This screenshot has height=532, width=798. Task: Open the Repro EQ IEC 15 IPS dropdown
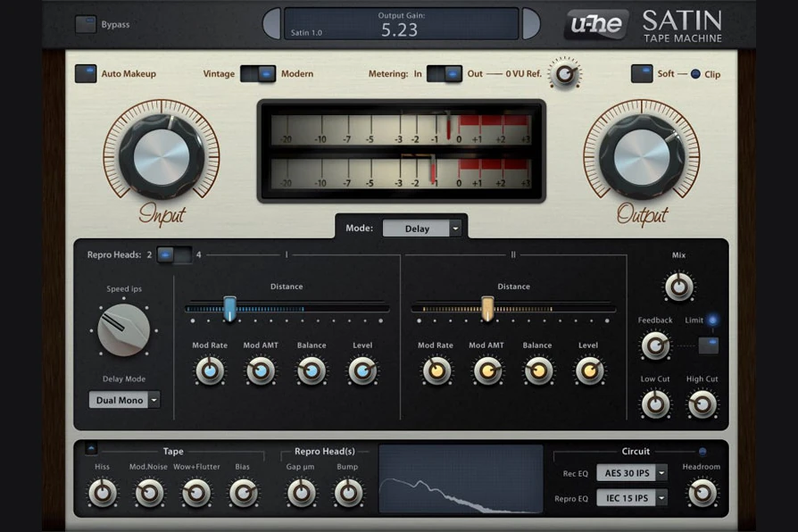pos(632,498)
